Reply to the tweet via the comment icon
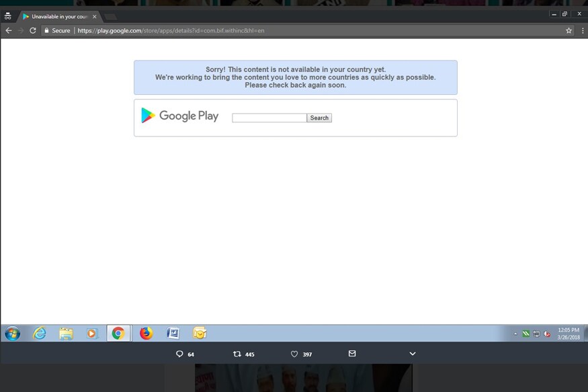588x392 pixels. coord(179,354)
